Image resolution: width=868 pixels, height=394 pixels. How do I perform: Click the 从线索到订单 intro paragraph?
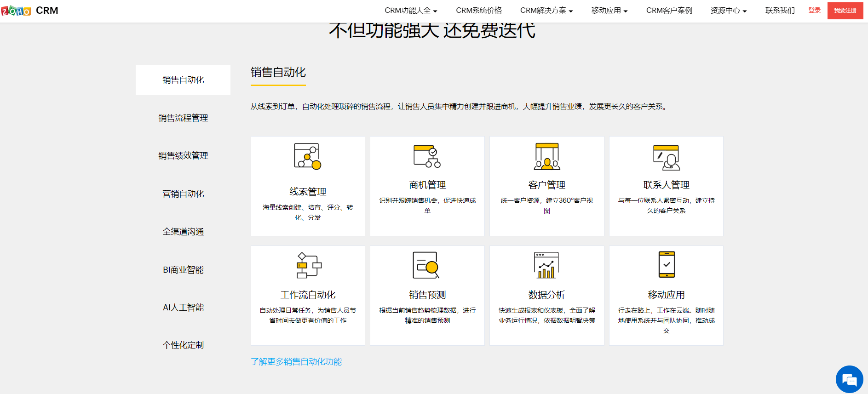pos(460,107)
